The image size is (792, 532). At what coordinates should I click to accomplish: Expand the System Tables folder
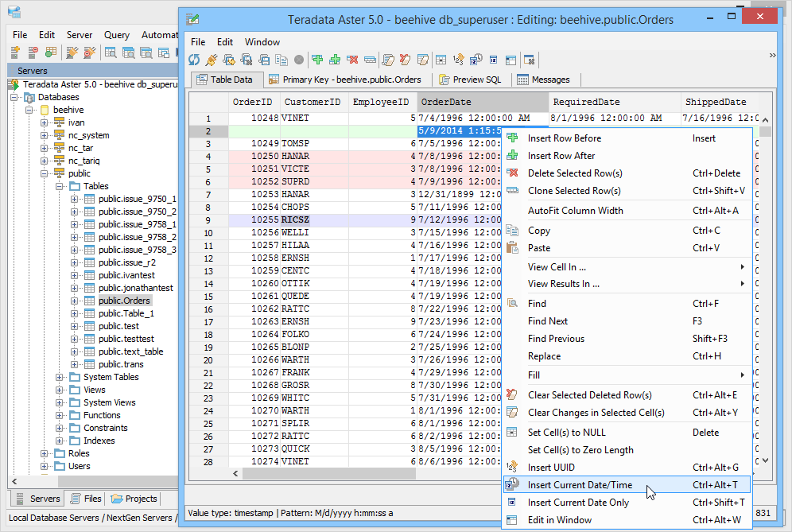pos(59,377)
